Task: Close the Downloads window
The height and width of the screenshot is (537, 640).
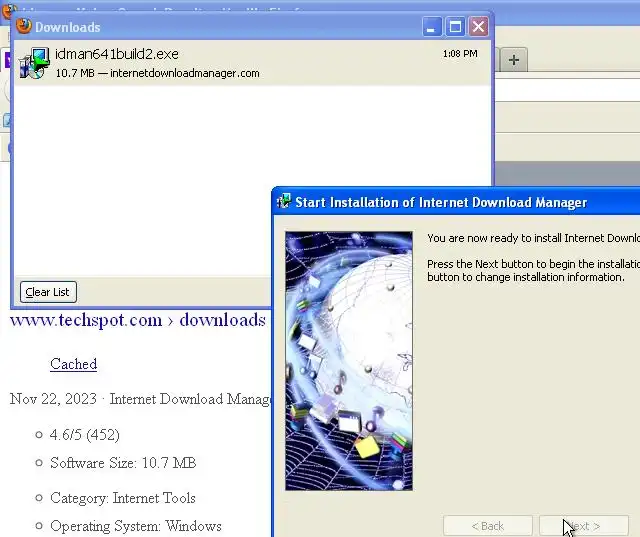Action: [x=478, y=27]
